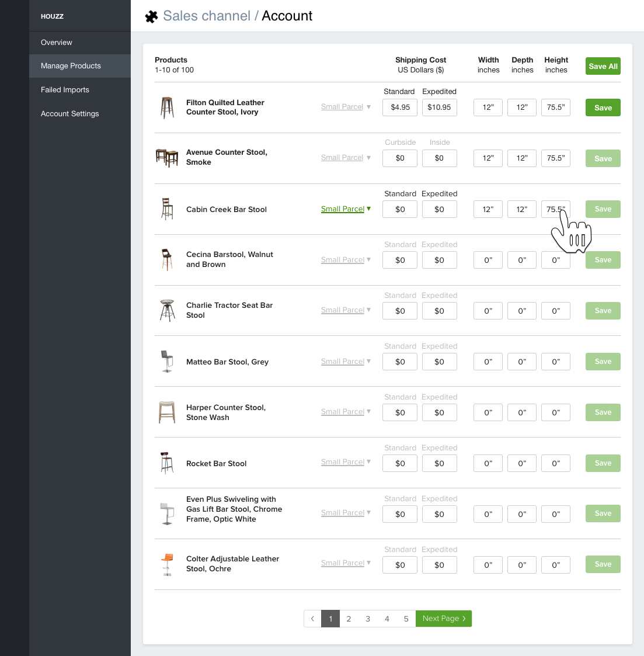This screenshot has height=656, width=644.
Task: Click the Next Page button
Action: tap(444, 619)
